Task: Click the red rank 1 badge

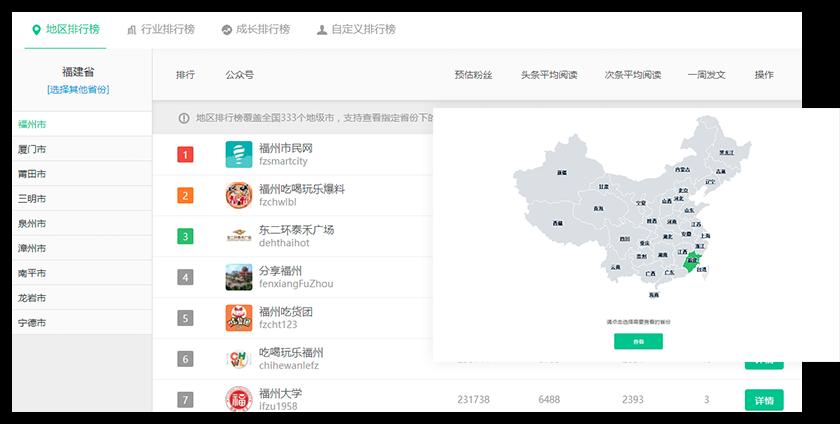Action: point(185,155)
